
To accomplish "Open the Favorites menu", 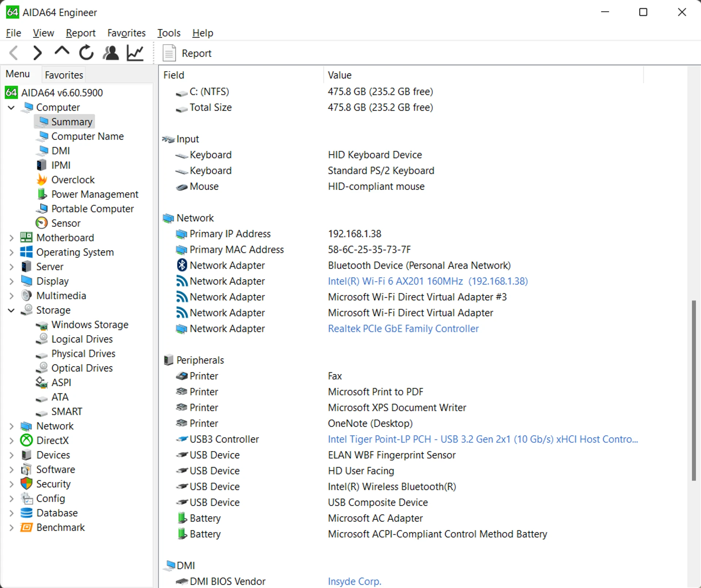I will click(126, 33).
